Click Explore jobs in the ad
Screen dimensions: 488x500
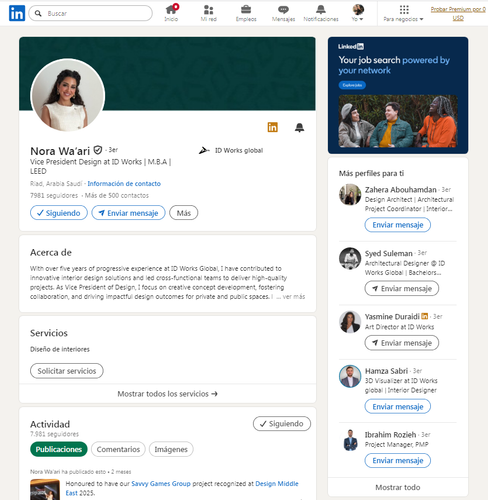[x=352, y=85]
